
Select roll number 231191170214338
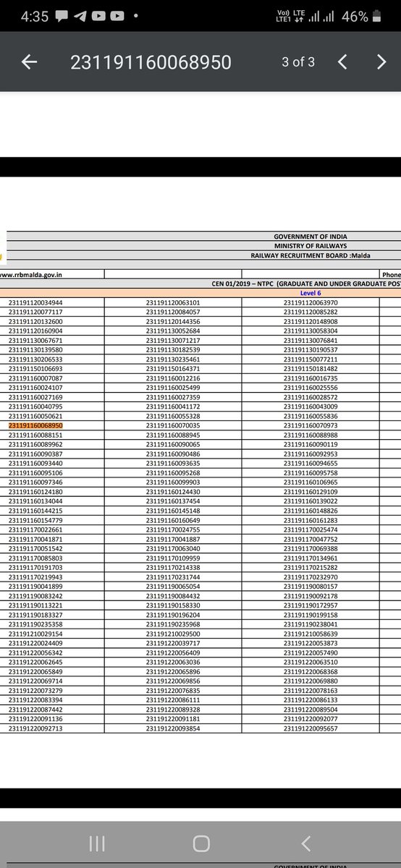[173, 568]
